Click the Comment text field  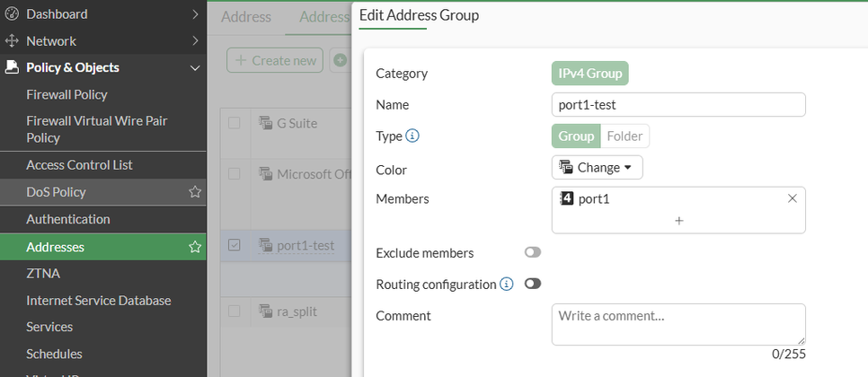(x=678, y=324)
